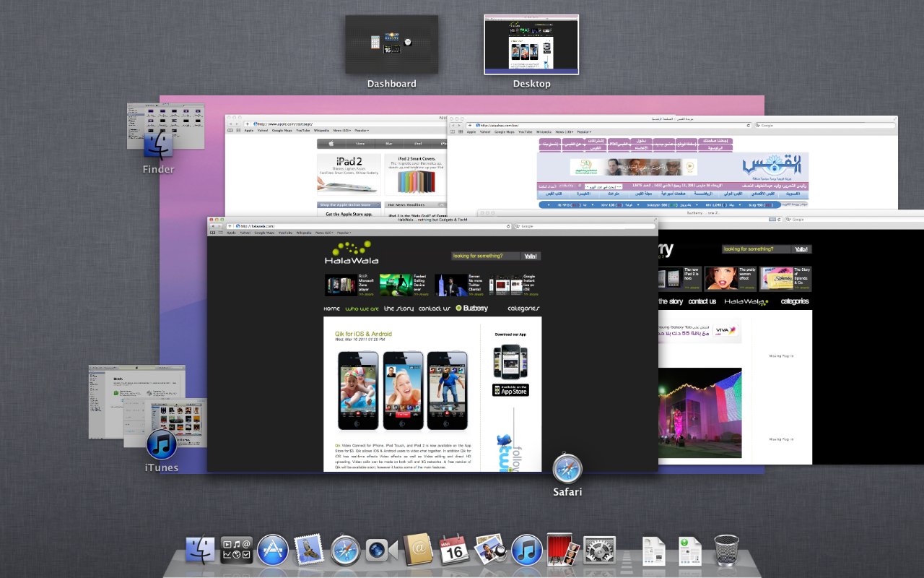Image resolution: width=924 pixels, height=578 pixels.
Task: Open 'Qik for iOS & Android' article title
Action: (x=363, y=334)
